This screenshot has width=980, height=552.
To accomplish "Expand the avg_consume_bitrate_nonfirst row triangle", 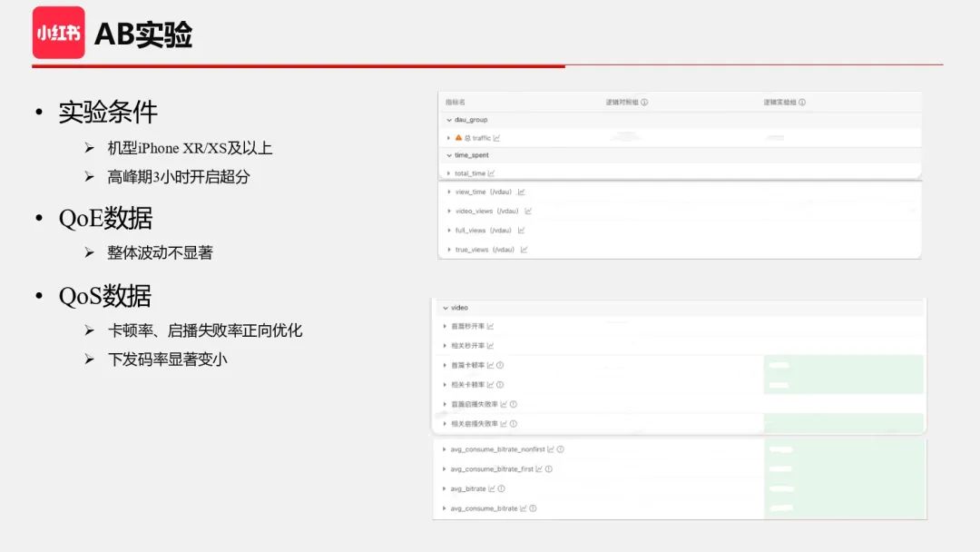I will coord(445,449).
